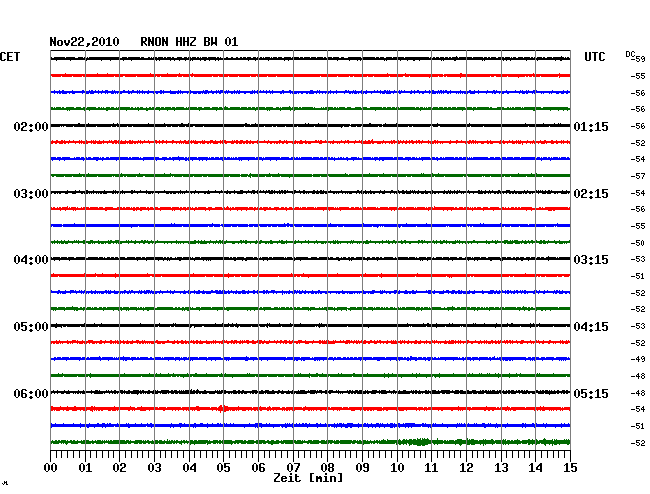Click the DC value -49

pos(638,359)
